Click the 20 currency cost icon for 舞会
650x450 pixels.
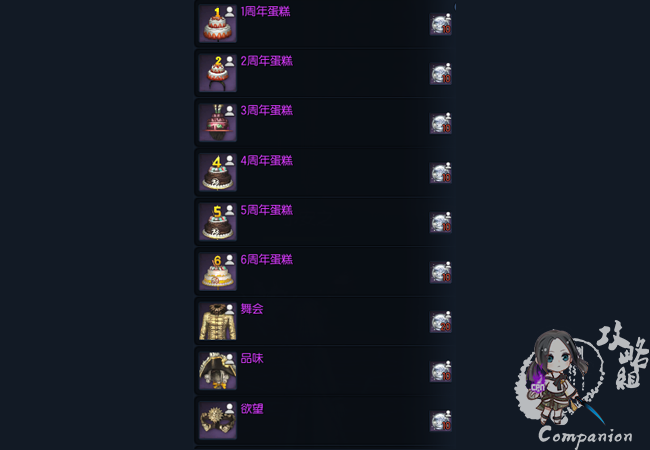pyautogui.click(x=441, y=322)
